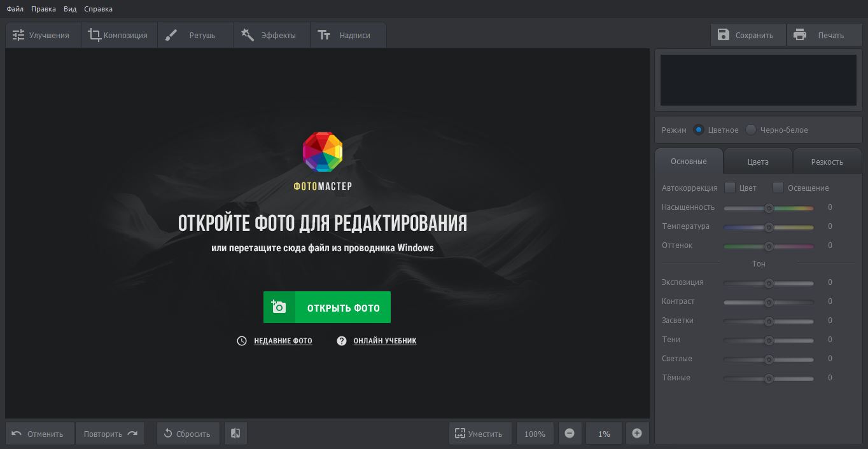The width and height of the screenshot is (868, 449).
Task: Click the Повторить redo button
Action: [x=110, y=434]
